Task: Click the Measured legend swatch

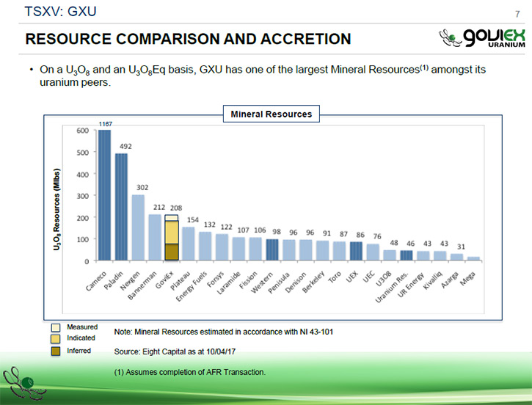Action: click(x=56, y=327)
